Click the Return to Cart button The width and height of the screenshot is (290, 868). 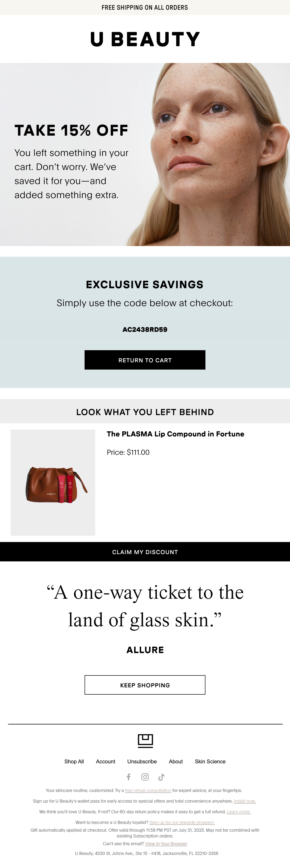pos(145,360)
